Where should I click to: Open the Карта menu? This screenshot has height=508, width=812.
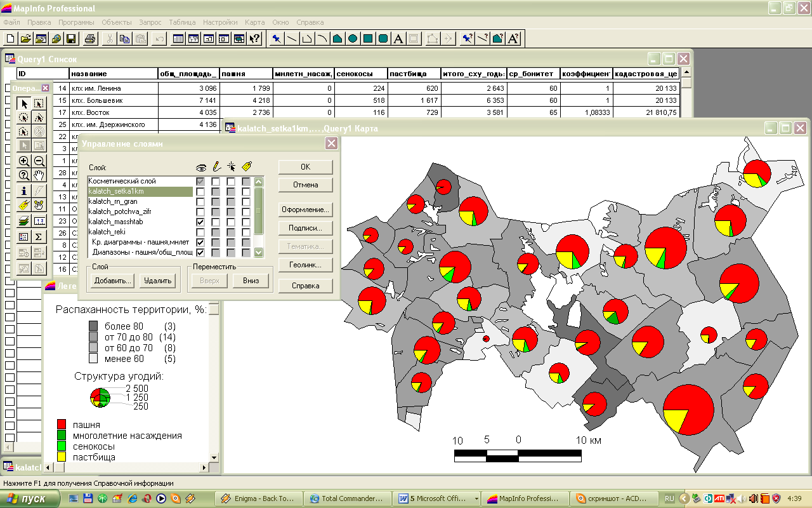pyautogui.click(x=255, y=22)
